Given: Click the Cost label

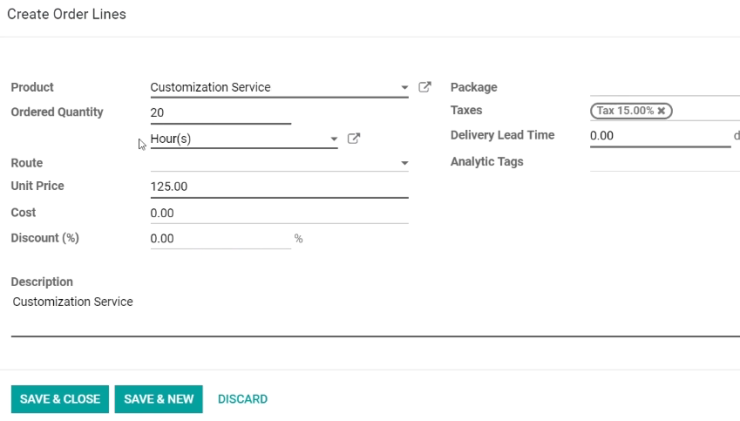Looking at the screenshot, I should pyautogui.click(x=23, y=212).
